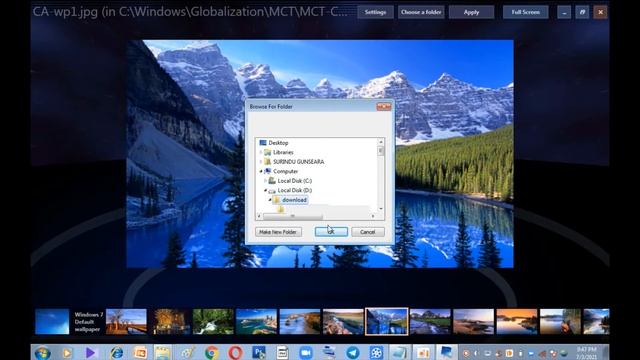Open the purple play-arrow app in taskbar

[x=90, y=353]
